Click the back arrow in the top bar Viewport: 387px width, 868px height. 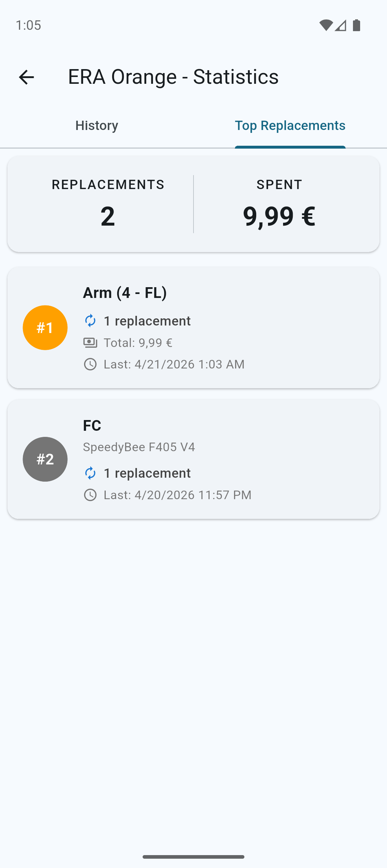pyautogui.click(x=26, y=77)
